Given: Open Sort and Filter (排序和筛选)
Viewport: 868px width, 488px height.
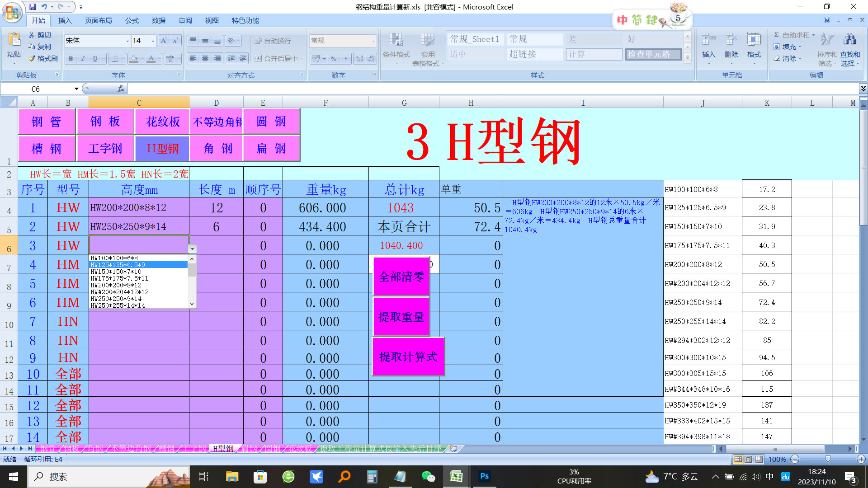Looking at the screenshot, I should tap(827, 49).
